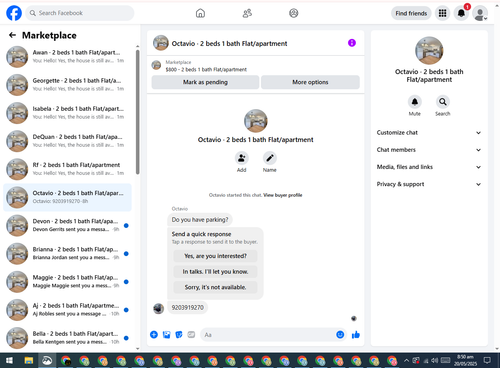Go back with the Marketplace arrow

pos(12,35)
